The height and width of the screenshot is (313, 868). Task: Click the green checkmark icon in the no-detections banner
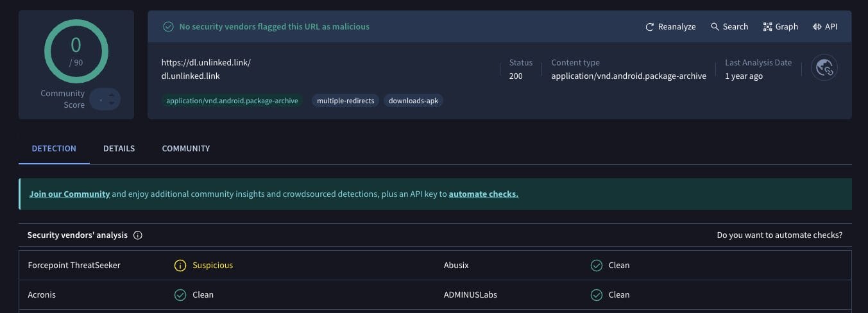[168, 26]
